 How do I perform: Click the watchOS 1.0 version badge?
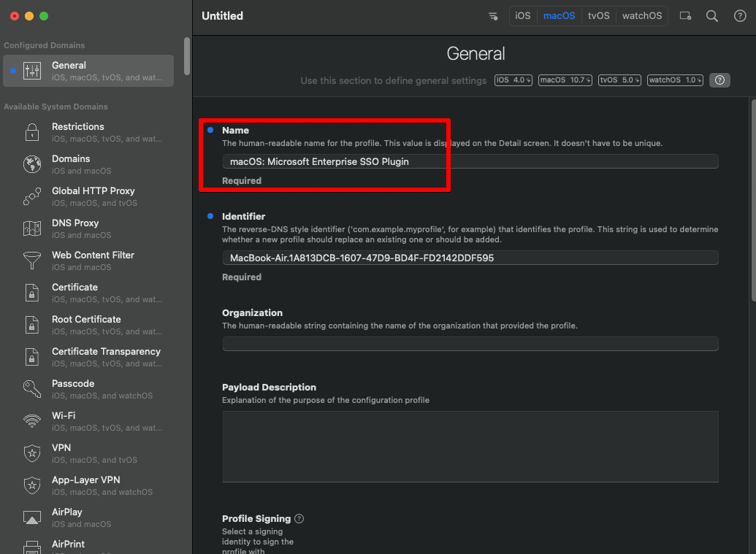[675, 80]
